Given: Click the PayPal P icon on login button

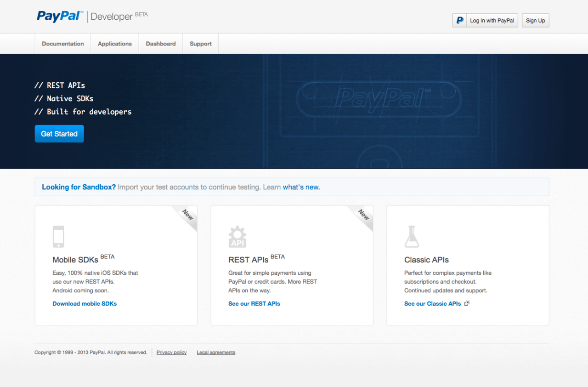Looking at the screenshot, I should 459,21.
